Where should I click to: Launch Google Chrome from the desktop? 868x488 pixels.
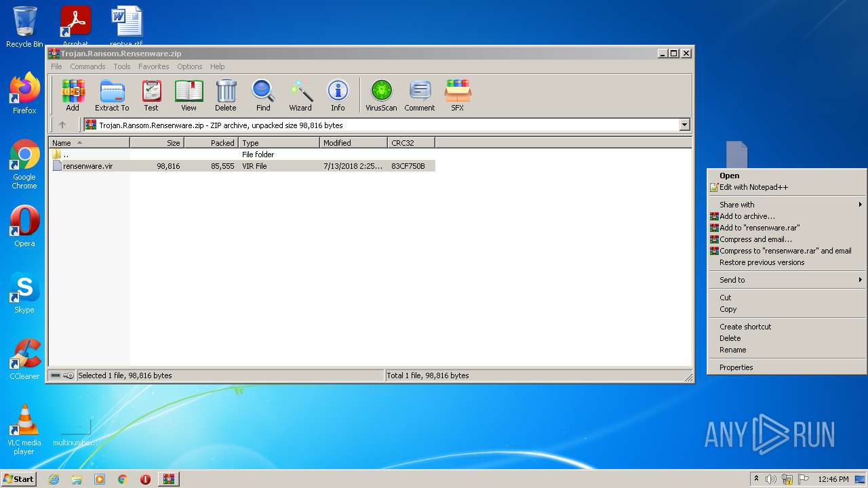[x=24, y=165]
